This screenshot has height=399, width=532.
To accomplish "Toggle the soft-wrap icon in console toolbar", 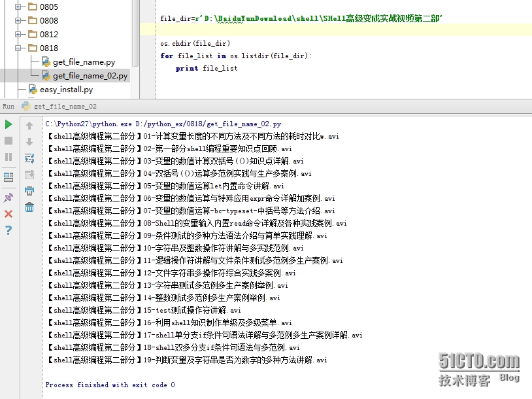I will coord(29,158).
